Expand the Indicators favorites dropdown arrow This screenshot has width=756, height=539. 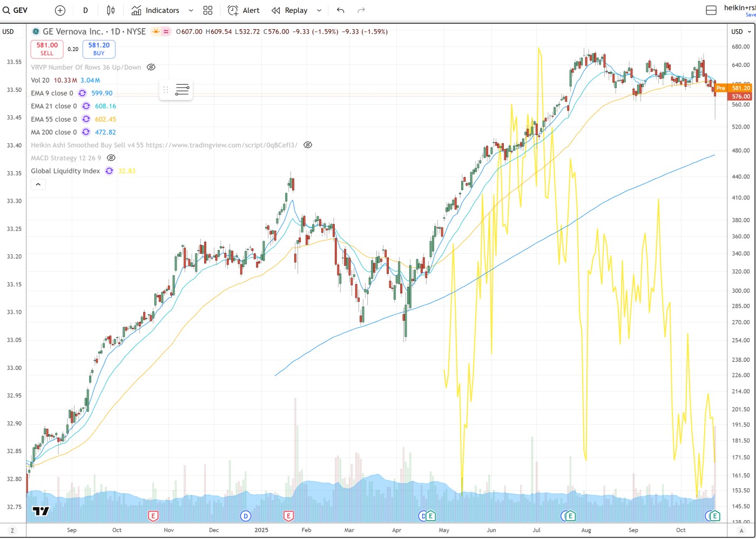click(x=191, y=10)
